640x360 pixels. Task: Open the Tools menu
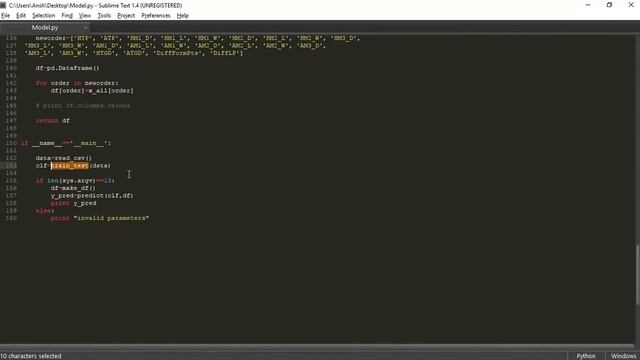(x=104, y=16)
